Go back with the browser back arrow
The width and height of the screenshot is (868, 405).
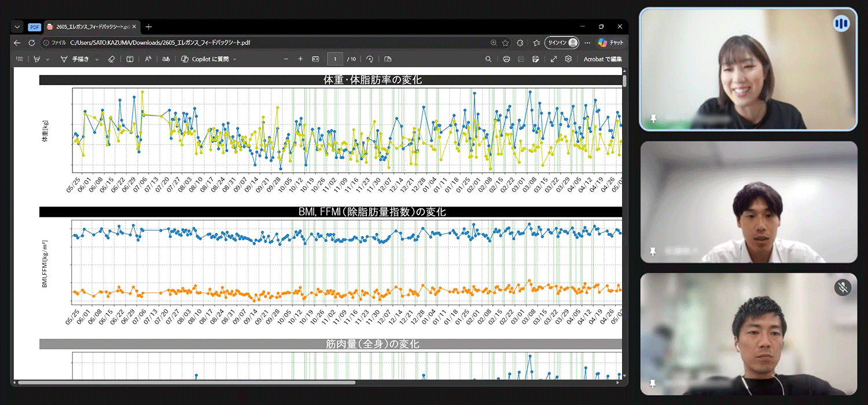tap(17, 43)
